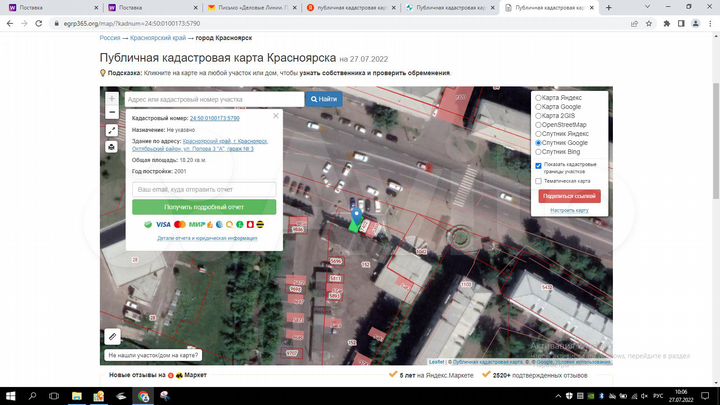Open the Leaflet attribution link
Image resolution: width=720 pixels, height=405 pixels.
(x=436, y=362)
